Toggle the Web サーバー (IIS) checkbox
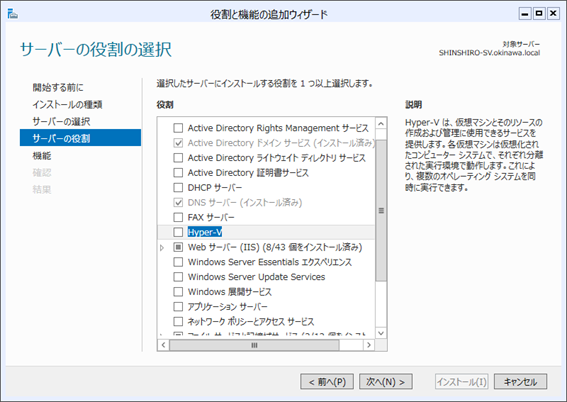The width and height of the screenshot is (567, 402). [x=178, y=247]
